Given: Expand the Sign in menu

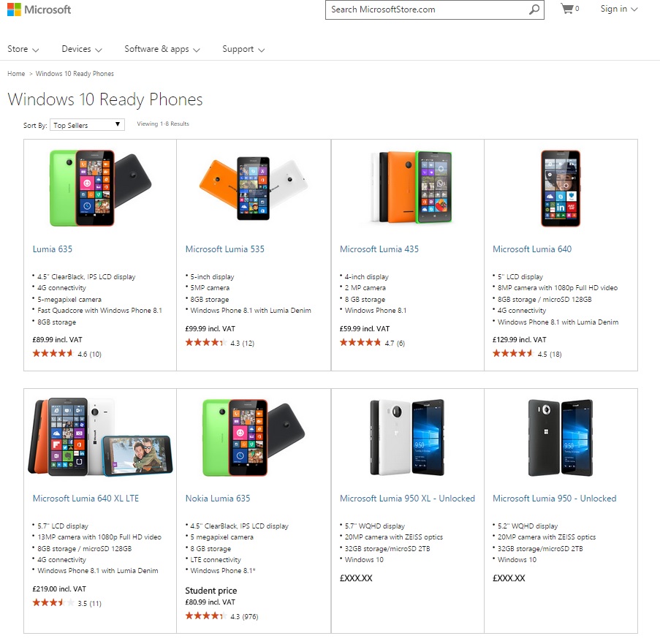Looking at the screenshot, I should [x=619, y=9].
